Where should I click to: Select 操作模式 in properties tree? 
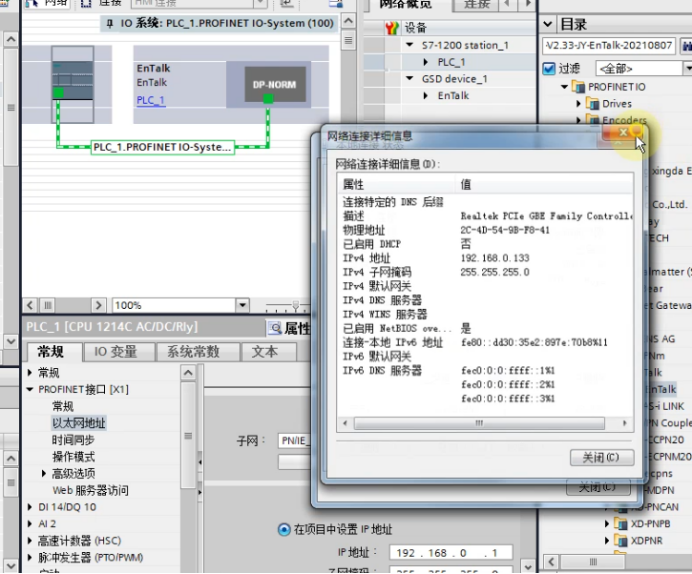tap(73, 457)
